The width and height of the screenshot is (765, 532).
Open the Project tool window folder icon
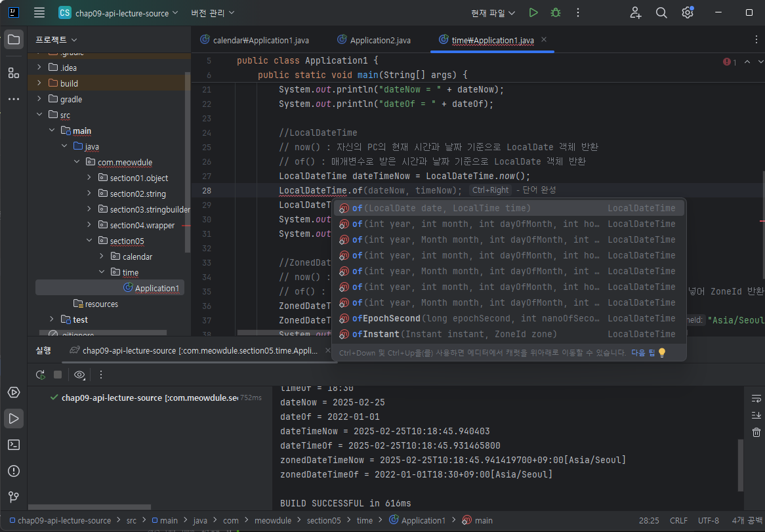[14, 39]
